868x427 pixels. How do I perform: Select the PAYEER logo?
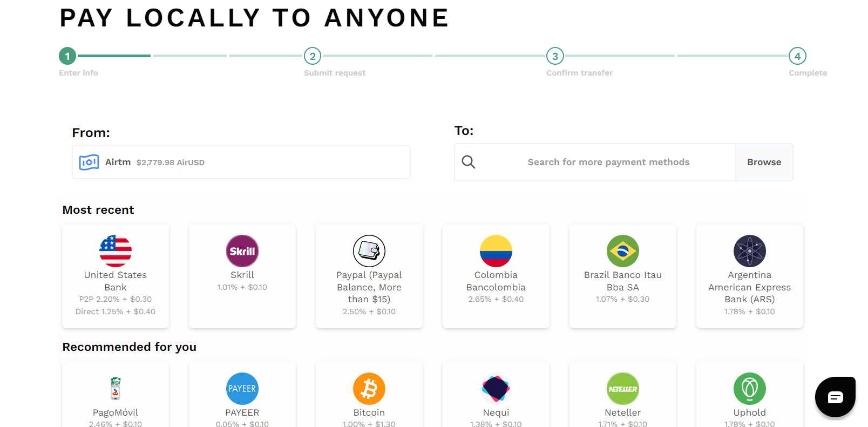(242, 389)
